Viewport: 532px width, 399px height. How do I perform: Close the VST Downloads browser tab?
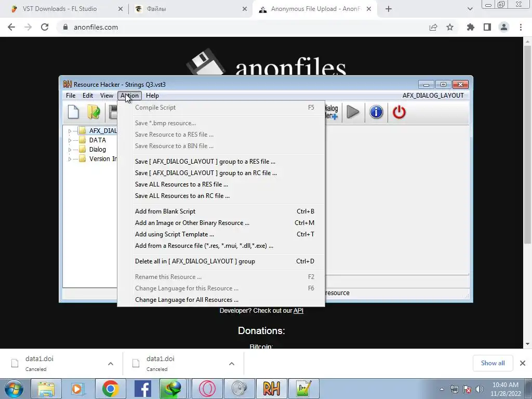(x=121, y=9)
